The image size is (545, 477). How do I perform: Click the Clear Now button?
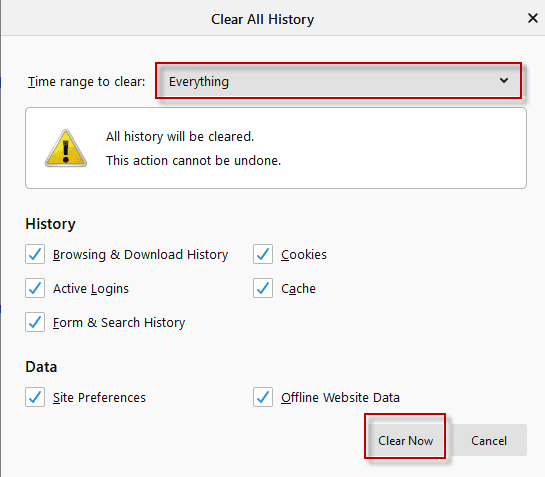pos(405,440)
